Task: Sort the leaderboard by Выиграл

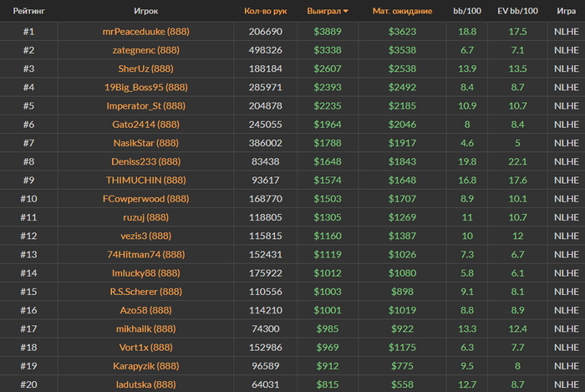Action: pos(324,11)
